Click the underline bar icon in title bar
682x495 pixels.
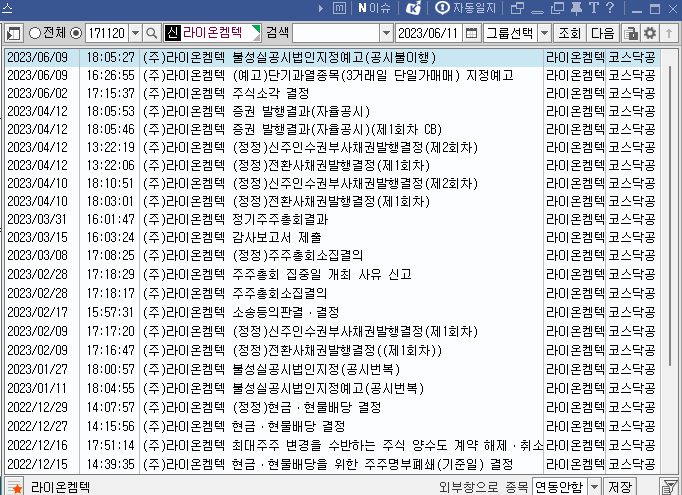pyautogui.click(x=538, y=12)
